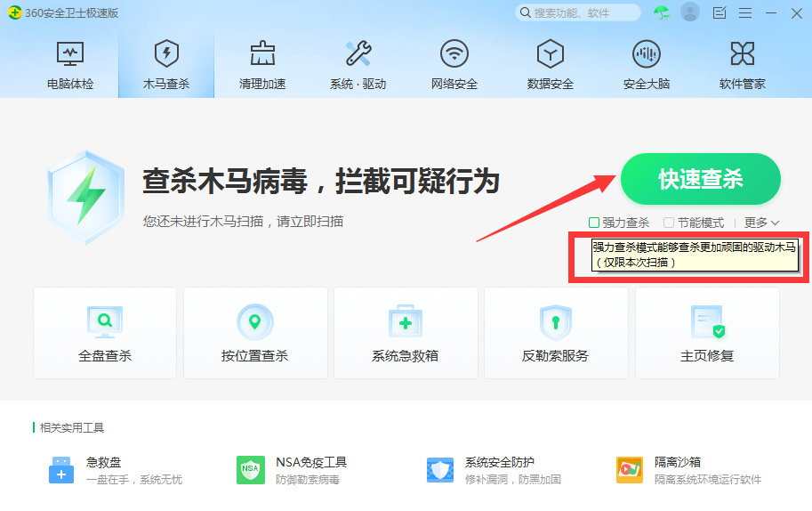
Task: Minimize the 360 window
Action: (x=771, y=13)
